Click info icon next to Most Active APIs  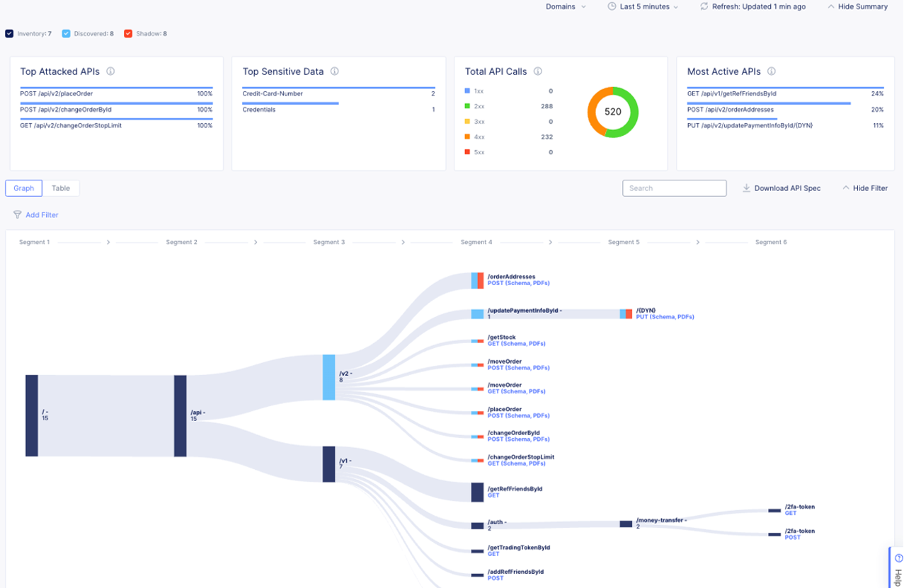771,71
